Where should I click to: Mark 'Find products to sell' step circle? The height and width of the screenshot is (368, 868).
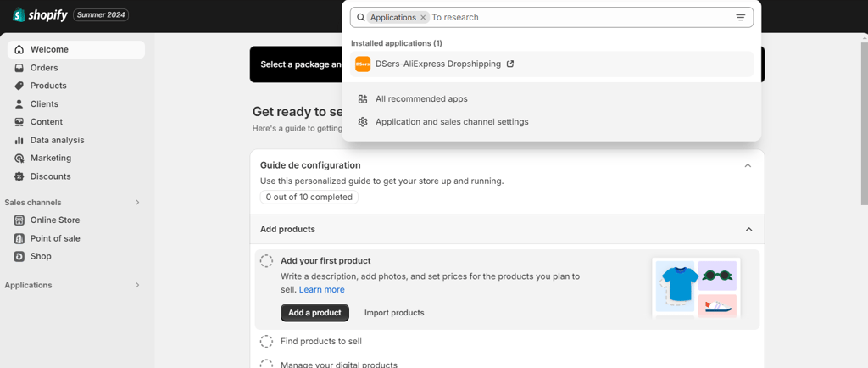click(x=266, y=342)
